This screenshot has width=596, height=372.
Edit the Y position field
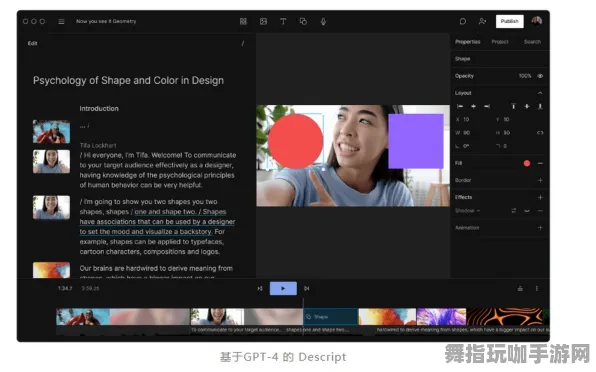tap(503, 119)
